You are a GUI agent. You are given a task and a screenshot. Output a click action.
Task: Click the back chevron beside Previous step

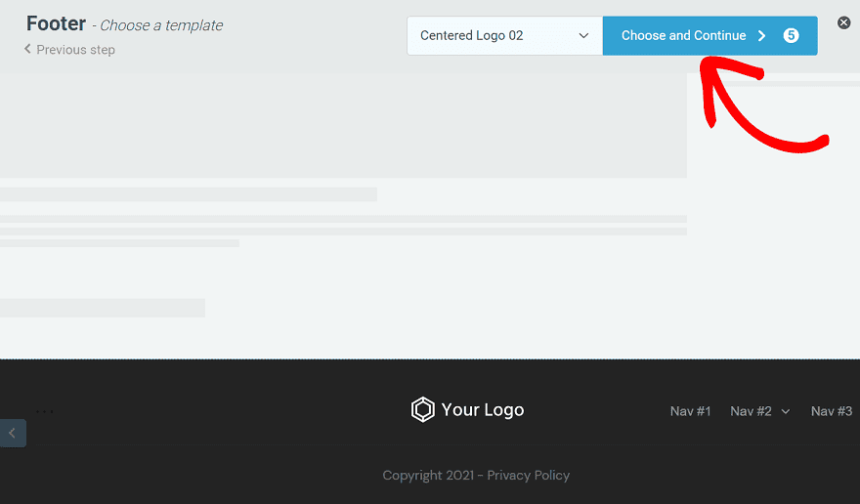(27, 50)
